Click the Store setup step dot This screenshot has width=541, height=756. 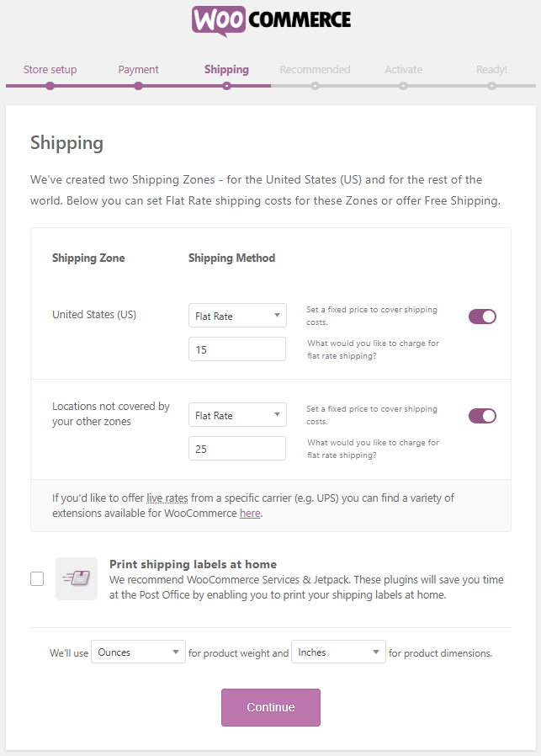pos(50,86)
